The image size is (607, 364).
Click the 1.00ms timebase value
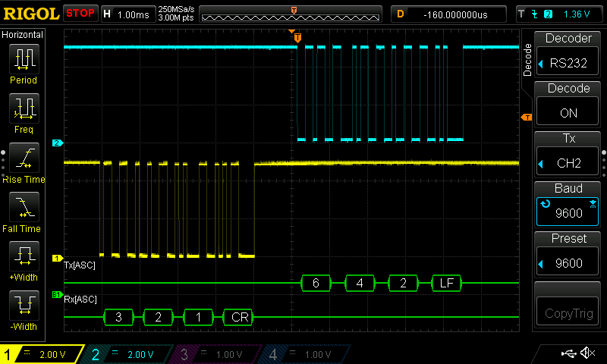pyautogui.click(x=133, y=14)
